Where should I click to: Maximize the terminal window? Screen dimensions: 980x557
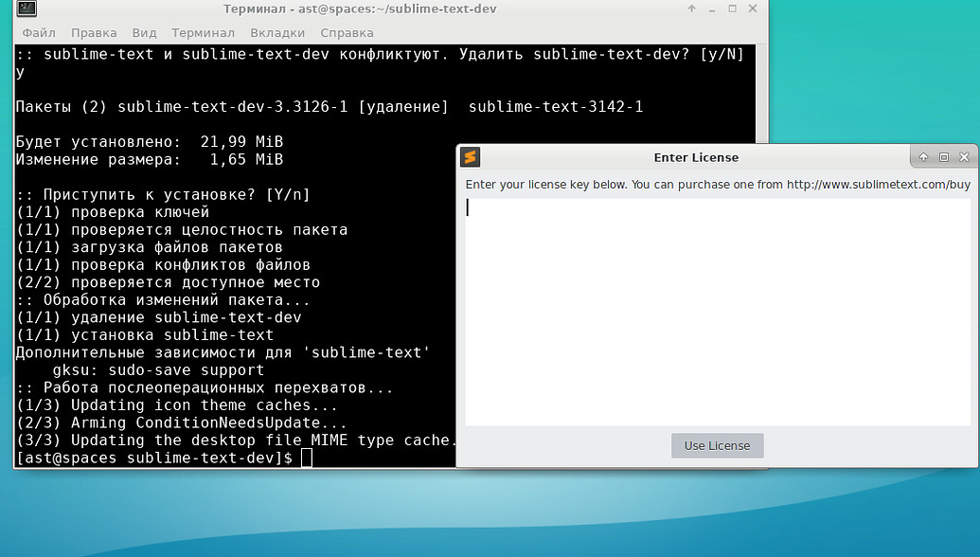[x=731, y=9]
